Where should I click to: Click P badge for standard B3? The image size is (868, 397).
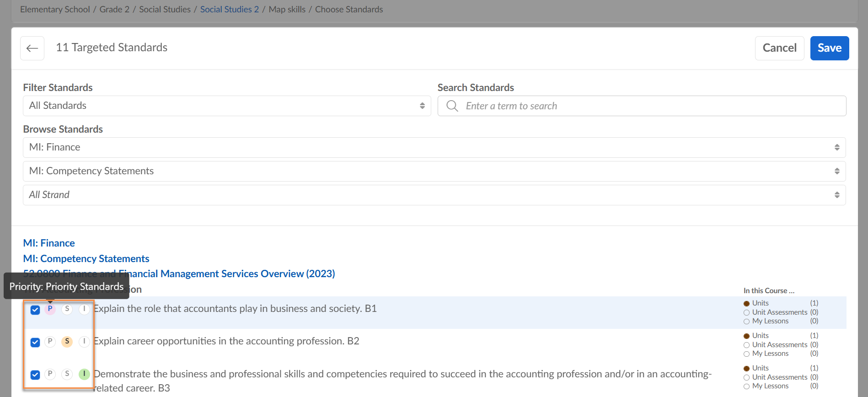click(50, 374)
